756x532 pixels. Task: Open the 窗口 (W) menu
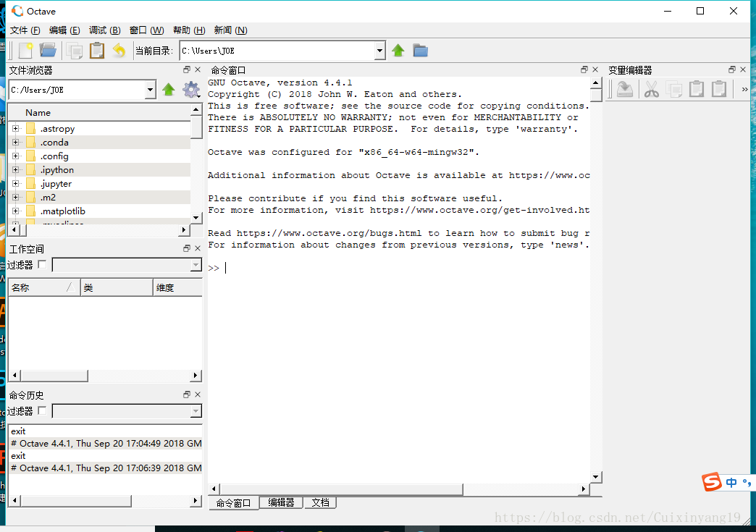click(x=146, y=30)
